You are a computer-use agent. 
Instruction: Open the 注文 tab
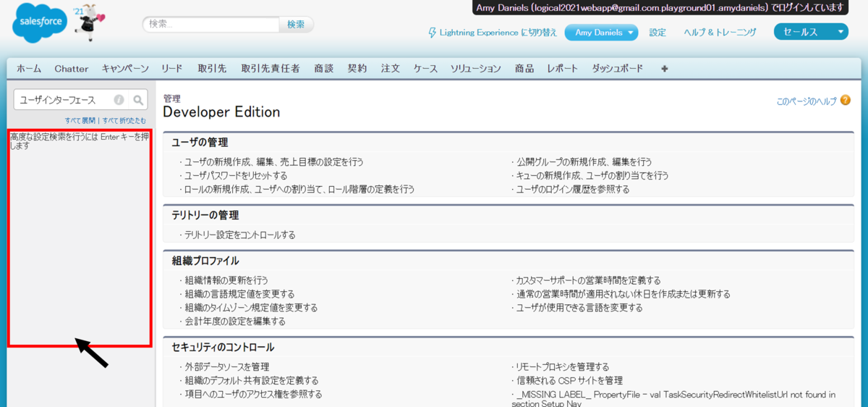[x=391, y=69]
